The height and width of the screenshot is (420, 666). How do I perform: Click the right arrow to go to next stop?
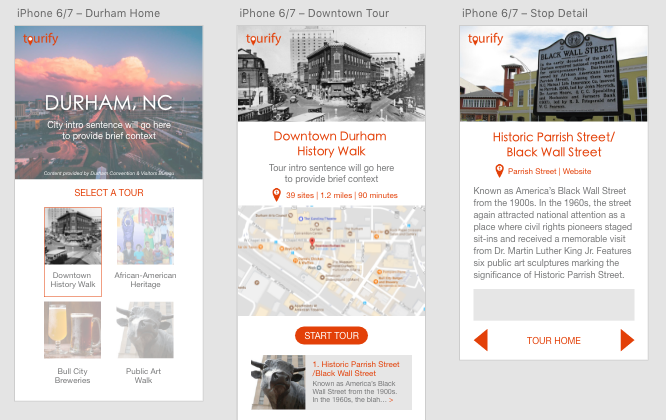click(627, 340)
